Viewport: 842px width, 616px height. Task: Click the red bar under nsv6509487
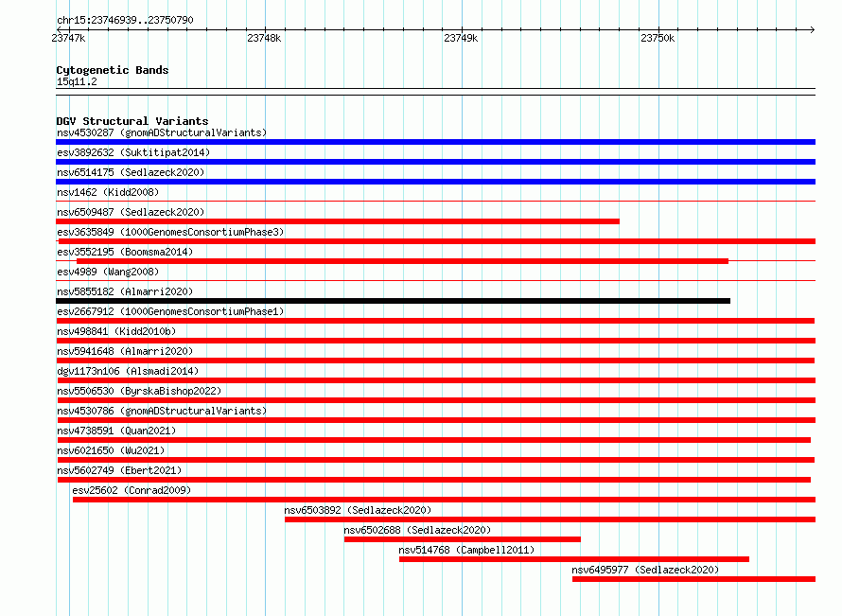pyautogui.click(x=338, y=221)
